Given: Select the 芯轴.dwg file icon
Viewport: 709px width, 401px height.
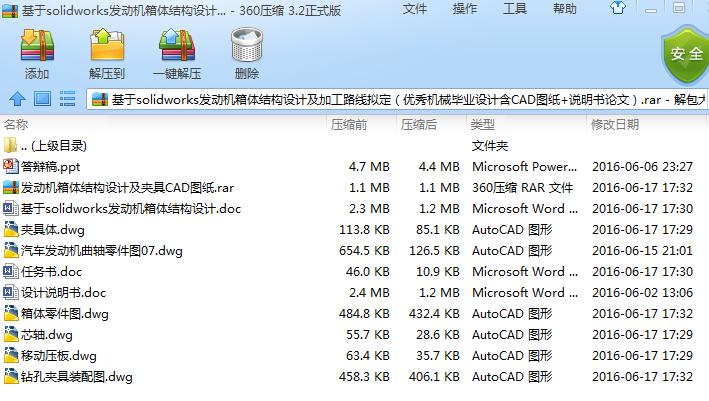Looking at the screenshot, I should pos(10,334).
